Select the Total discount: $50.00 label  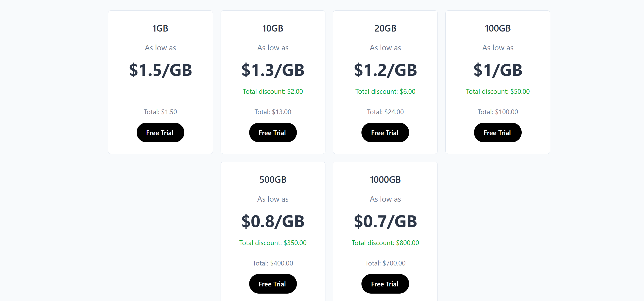click(498, 91)
